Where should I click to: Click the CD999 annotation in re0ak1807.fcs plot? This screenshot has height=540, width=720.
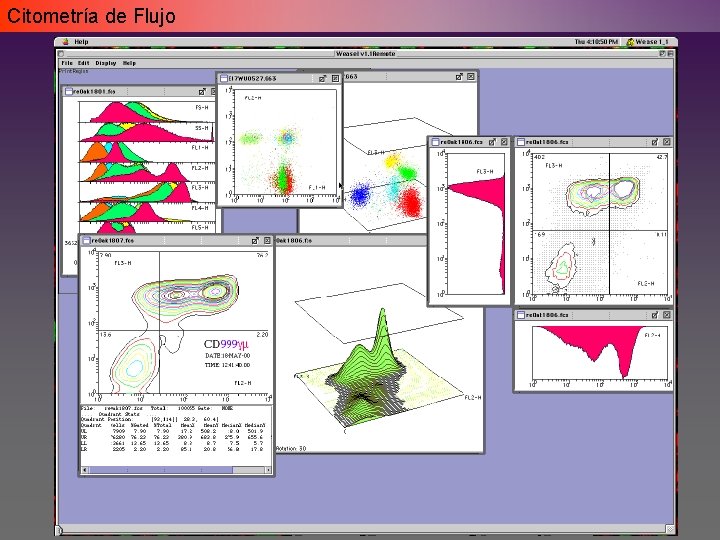pos(225,344)
